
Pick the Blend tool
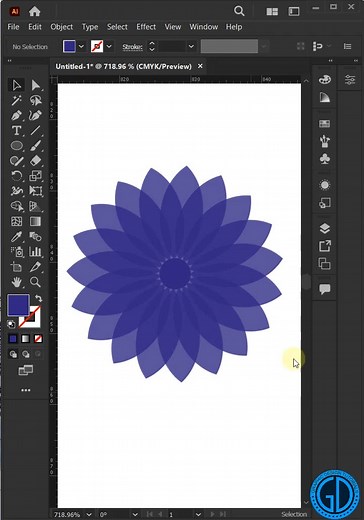[x=35, y=237]
